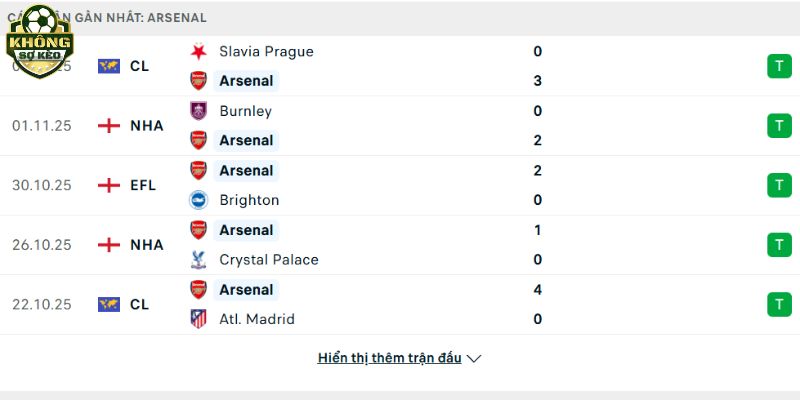Viewport: 800px width, 400px height.
Task: Click green T badge for Atl. Madrid match
Action: (779, 304)
